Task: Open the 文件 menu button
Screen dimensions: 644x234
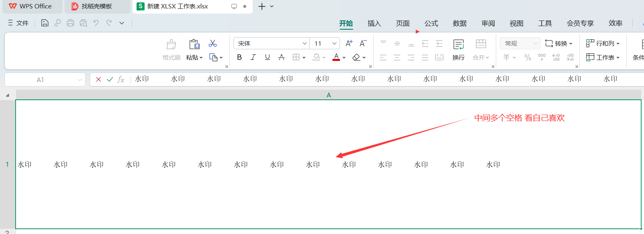Action: point(18,23)
